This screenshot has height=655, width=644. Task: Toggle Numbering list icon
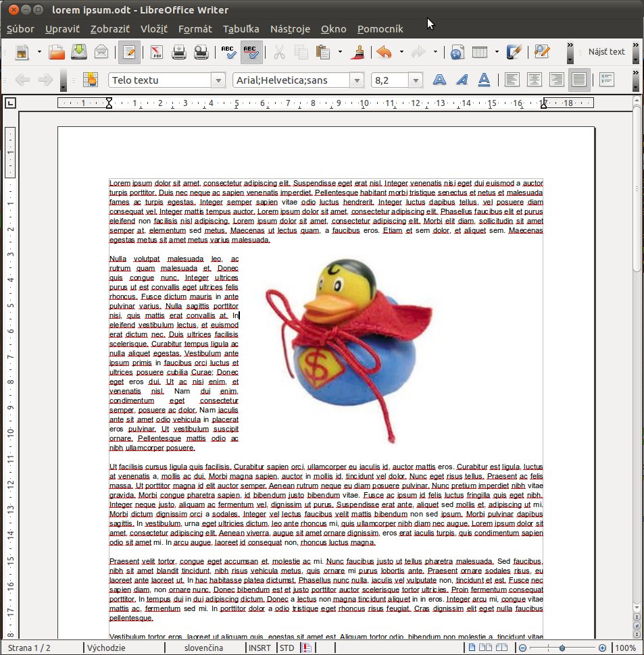pos(606,80)
